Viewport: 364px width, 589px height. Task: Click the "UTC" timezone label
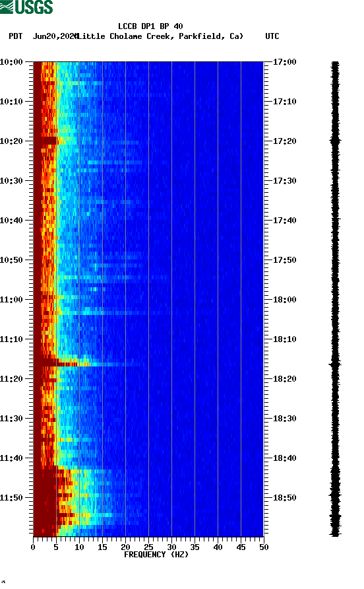(x=272, y=36)
